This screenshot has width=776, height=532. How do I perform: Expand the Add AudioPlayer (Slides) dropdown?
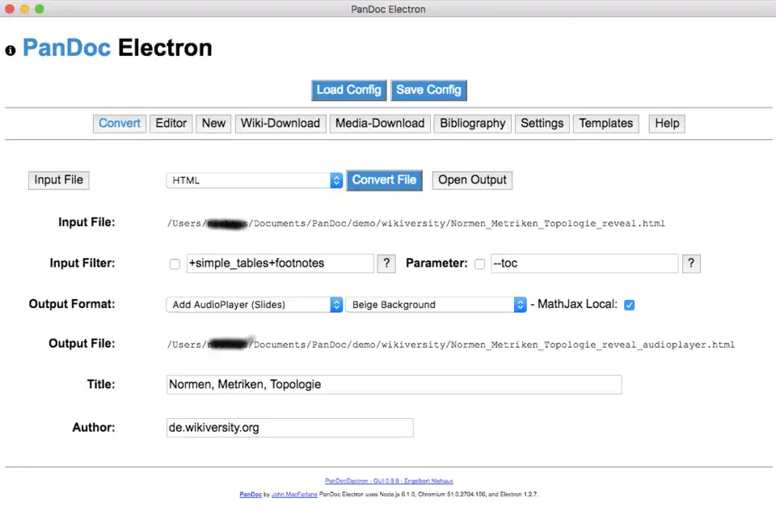pyautogui.click(x=255, y=305)
